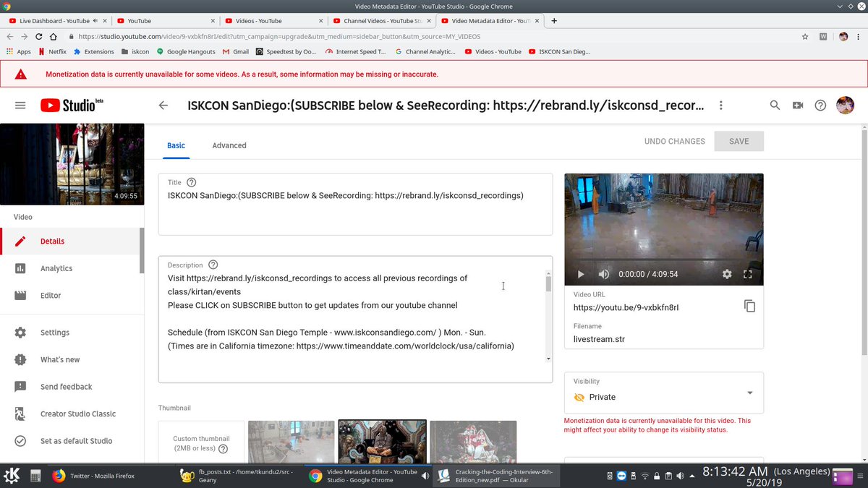Click the help icon by Custom thumbnail
Image resolution: width=868 pixels, height=488 pixels.
223,449
